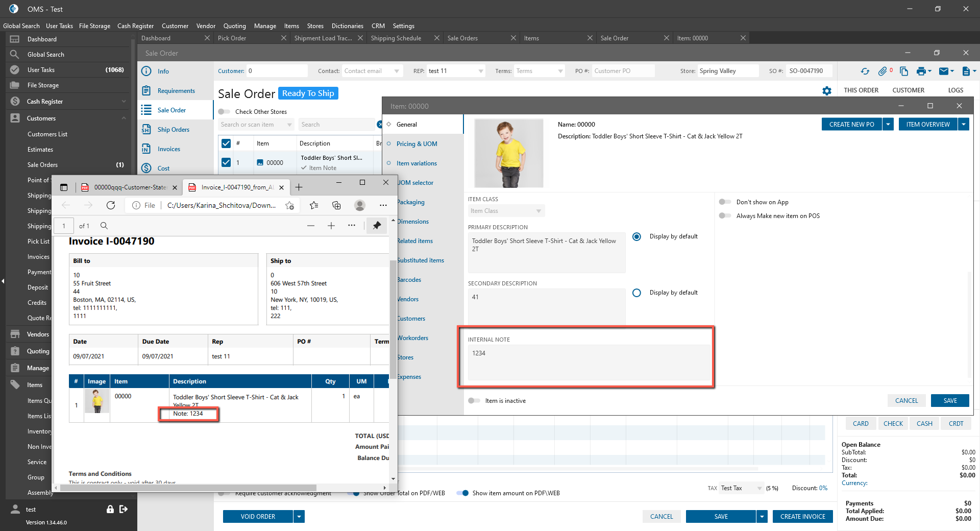Expand the Item Class dropdown
The height and width of the screenshot is (531, 980).
coord(538,211)
